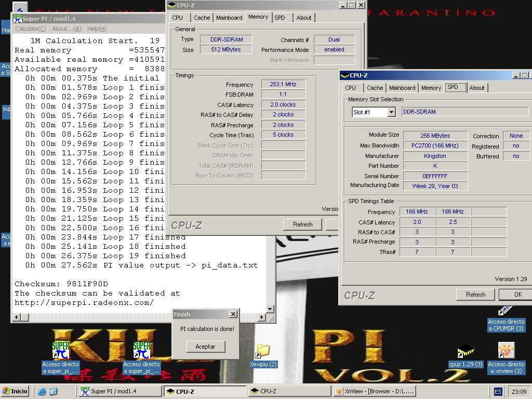This screenshot has width=532, height=399.
Task: Switch to Cache tab in SPD window
Action: tap(375, 88)
